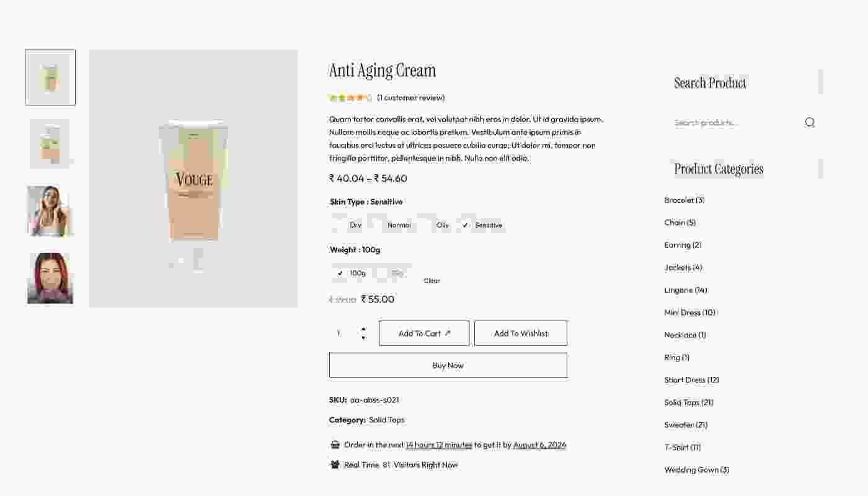The height and width of the screenshot is (496, 868).
Task: Clear the selected product variations
Action: pyautogui.click(x=432, y=280)
